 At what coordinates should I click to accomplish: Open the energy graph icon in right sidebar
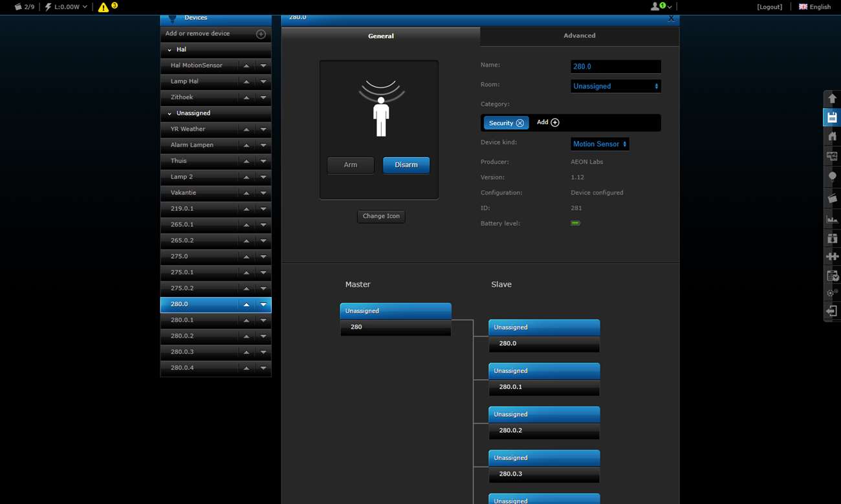(x=832, y=219)
